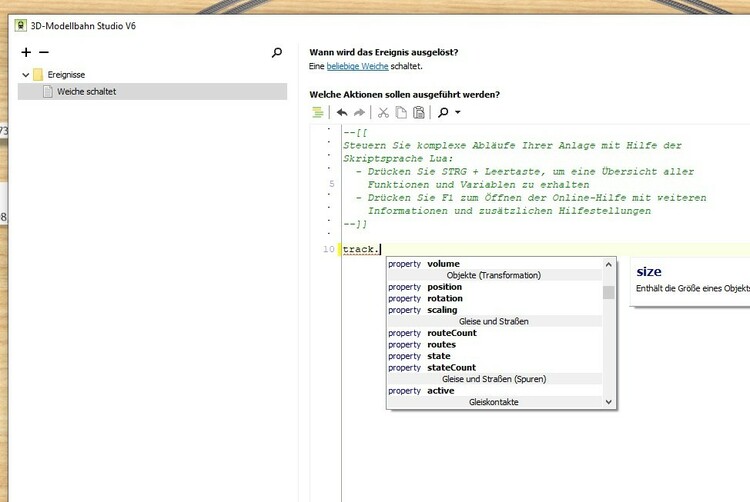The width and height of the screenshot is (750, 502).
Task: Collapse the Ereignisse folder
Action: tap(25, 75)
